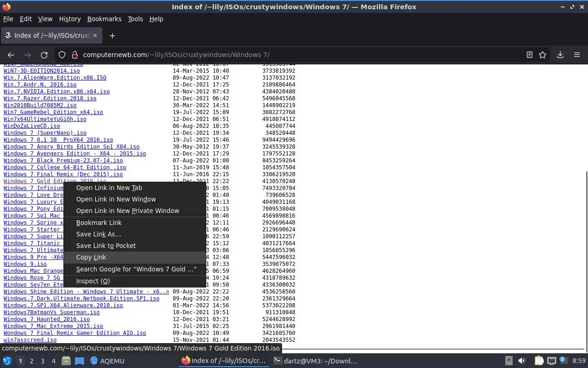The height and width of the screenshot is (368, 588).
Task: Switch to workspace 2
Action: pyautogui.click(x=31, y=361)
